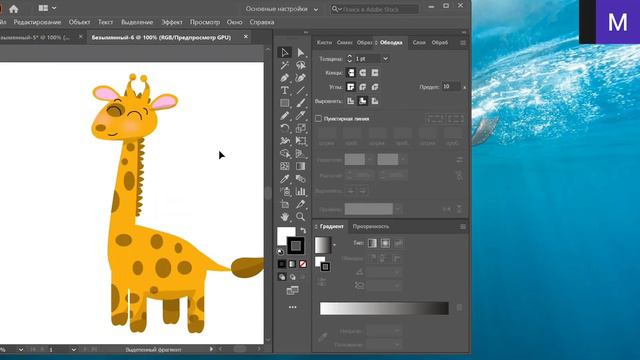Click the swap fill and stroke arrow

(x=303, y=231)
